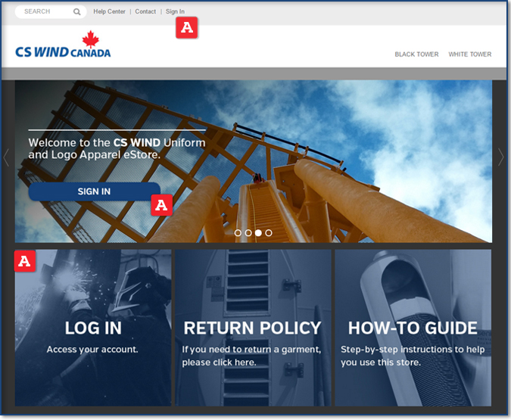This screenshot has width=511, height=420.
Task: Open the Return Policy tile
Action: coord(253,328)
